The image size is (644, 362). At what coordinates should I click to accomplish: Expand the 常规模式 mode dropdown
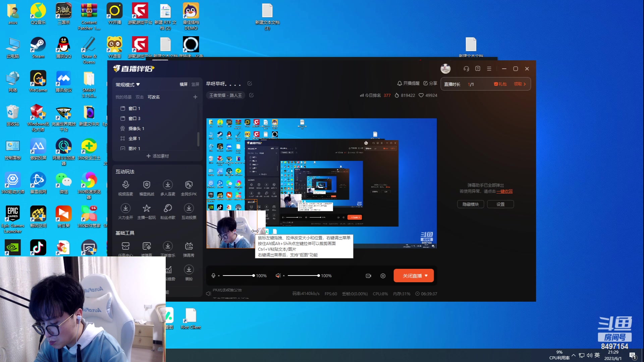[x=127, y=84]
